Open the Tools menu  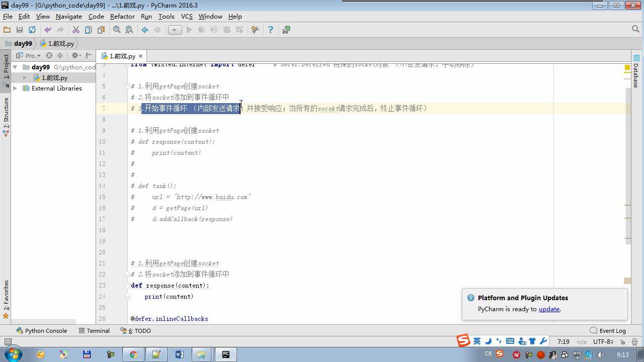tap(166, 17)
